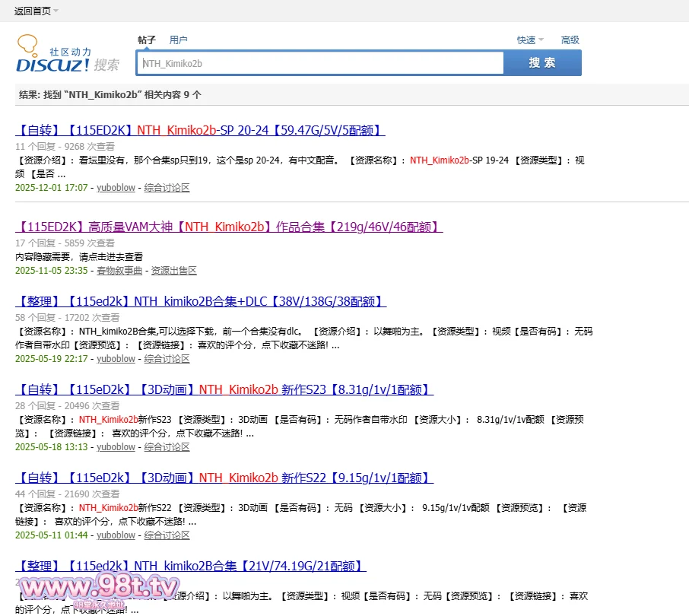Click the search input containing NTH_Kimiko2b
The height and width of the screenshot is (616, 689).
[x=319, y=63]
